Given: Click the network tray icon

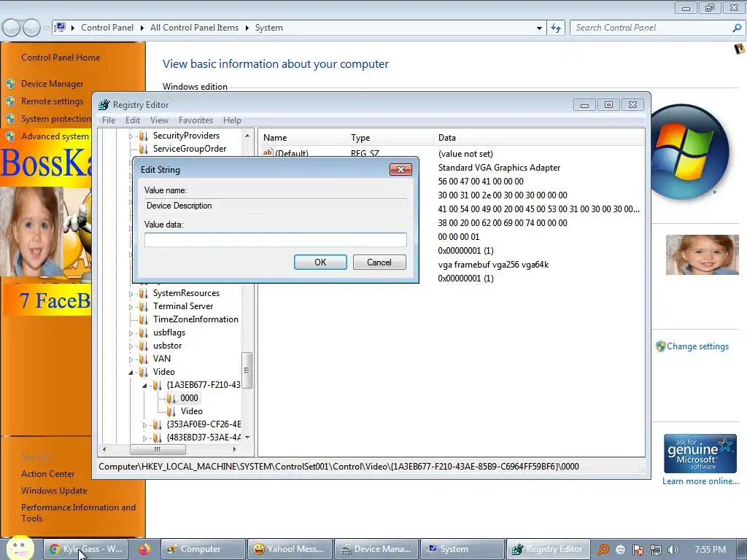Looking at the screenshot, I should (656, 550).
